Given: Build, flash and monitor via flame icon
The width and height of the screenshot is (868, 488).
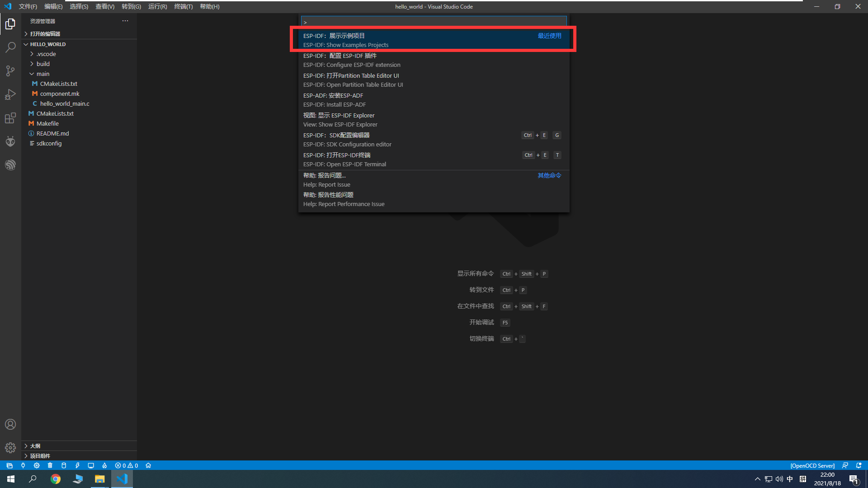Looking at the screenshot, I should coord(104,465).
